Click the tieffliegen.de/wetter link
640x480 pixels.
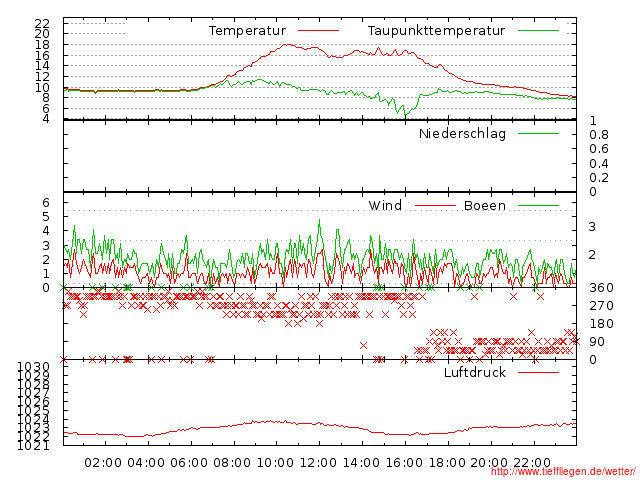coord(563,472)
